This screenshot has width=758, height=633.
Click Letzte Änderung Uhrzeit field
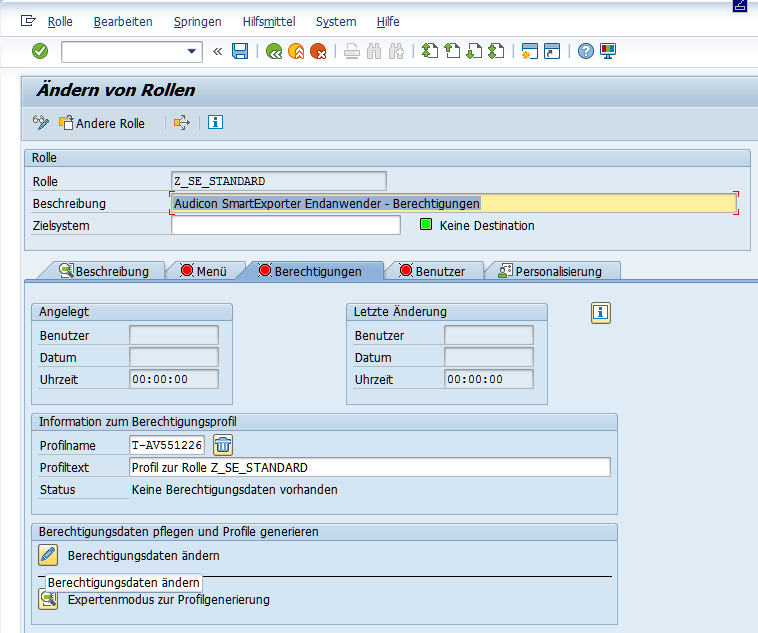click(x=489, y=379)
